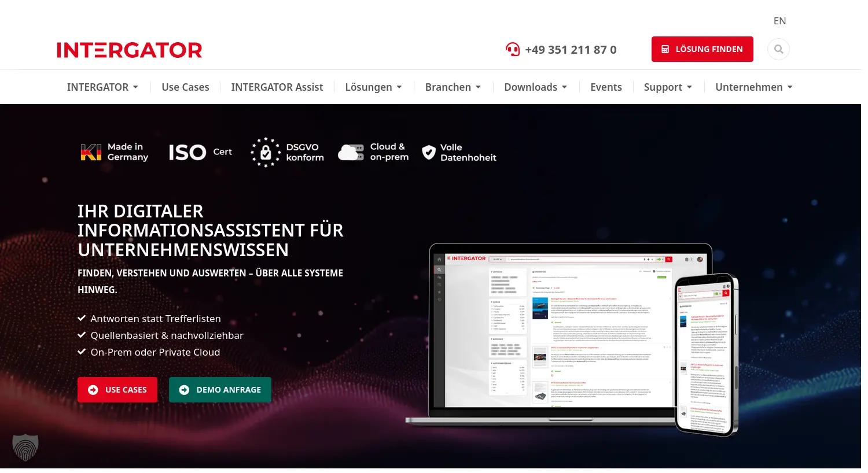868x473 pixels.
Task: Click the text 'Antworten statt Trefferlisten'
Action: pos(156,319)
